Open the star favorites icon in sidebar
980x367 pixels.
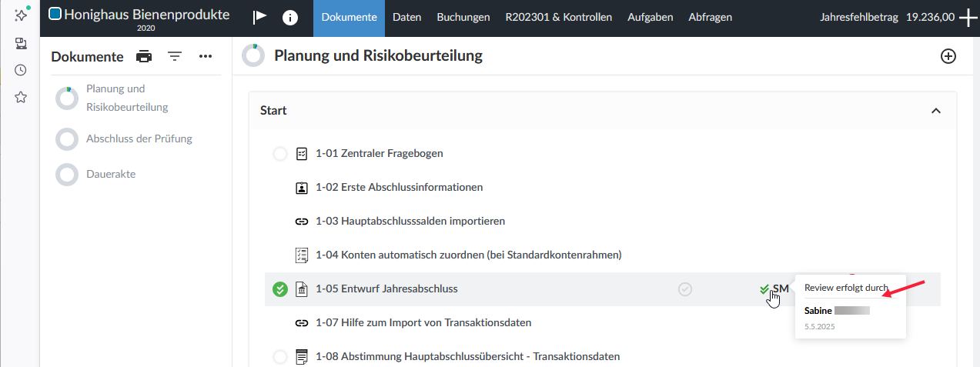coord(21,97)
